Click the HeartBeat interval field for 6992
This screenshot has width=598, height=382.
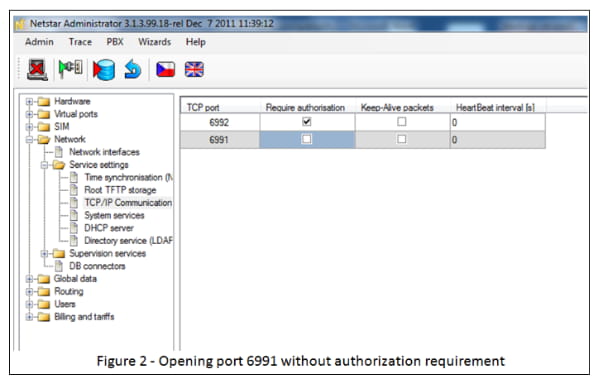click(498, 122)
